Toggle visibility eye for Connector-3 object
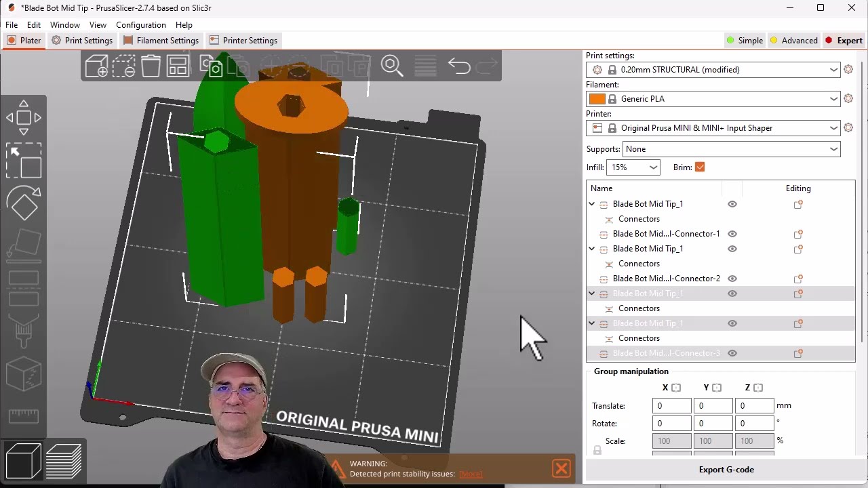Image resolution: width=868 pixels, height=488 pixels. pos(732,353)
